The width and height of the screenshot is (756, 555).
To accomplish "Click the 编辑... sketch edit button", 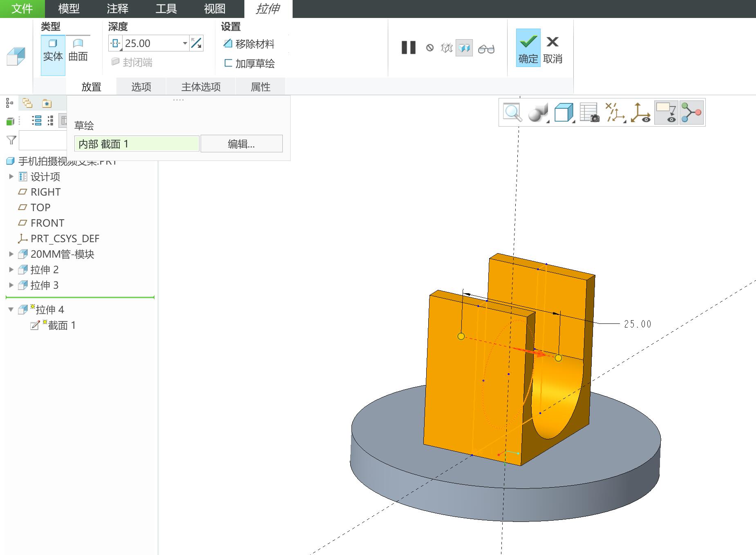I will pos(242,144).
